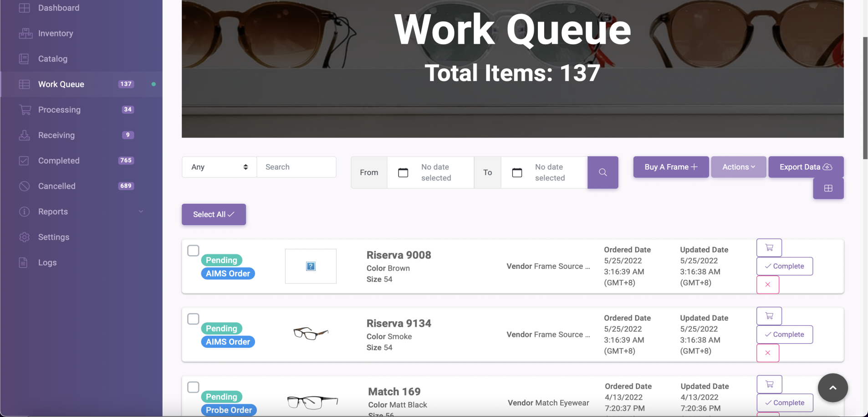Click Vendor Match Eyewear text

(548, 403)
